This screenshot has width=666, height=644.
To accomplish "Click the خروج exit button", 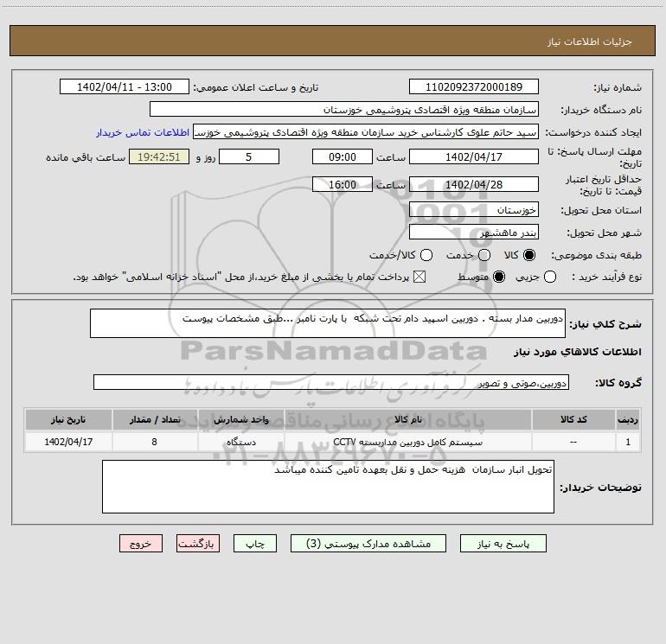I will (x=141, y=544).
